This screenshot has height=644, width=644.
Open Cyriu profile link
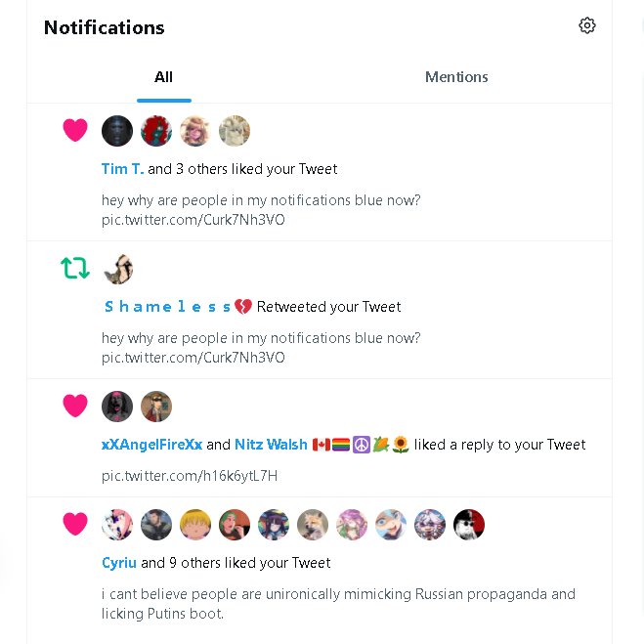tap(119, 563)
